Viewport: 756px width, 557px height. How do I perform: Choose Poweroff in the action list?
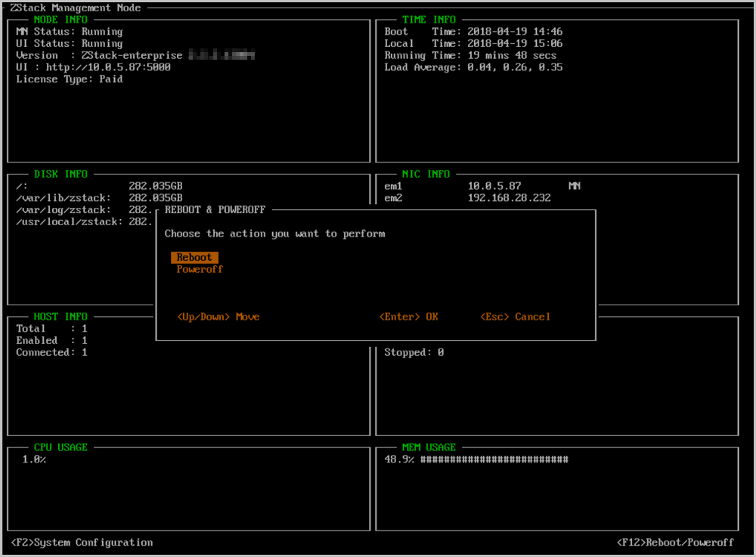coord(200,269)
